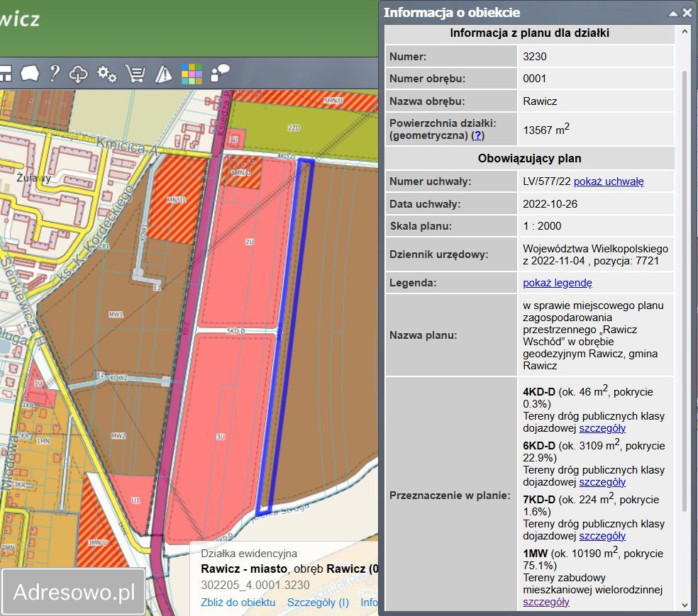Click 'pokaż legendę' link

pos(557,283)
